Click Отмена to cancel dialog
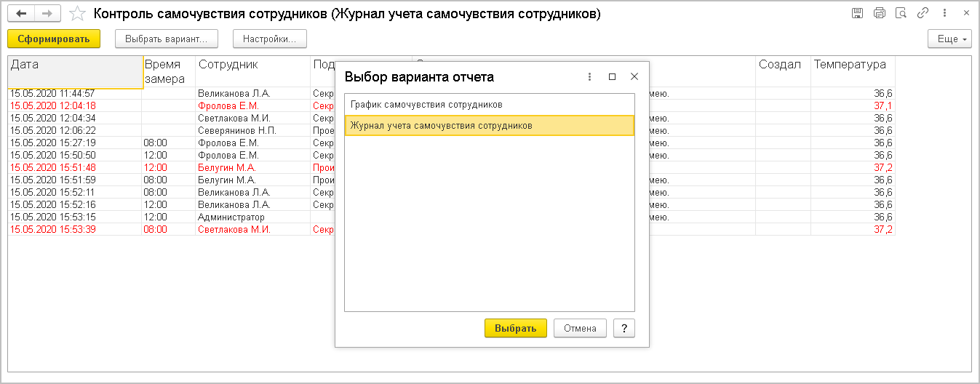Screen dimensions: 980x384 pyautogui.click(x=580, y=328)
